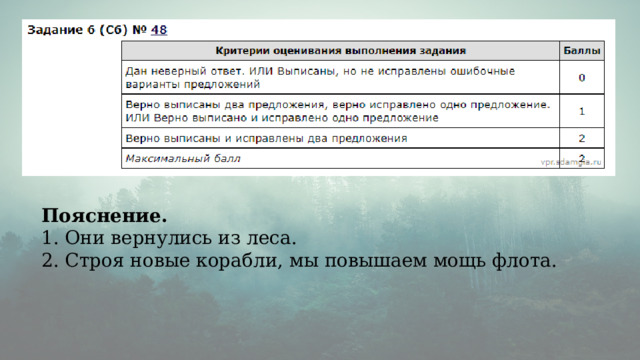Click the 'Баллы' column header
The height and width of the screenshot is (360, 640).
582,51
